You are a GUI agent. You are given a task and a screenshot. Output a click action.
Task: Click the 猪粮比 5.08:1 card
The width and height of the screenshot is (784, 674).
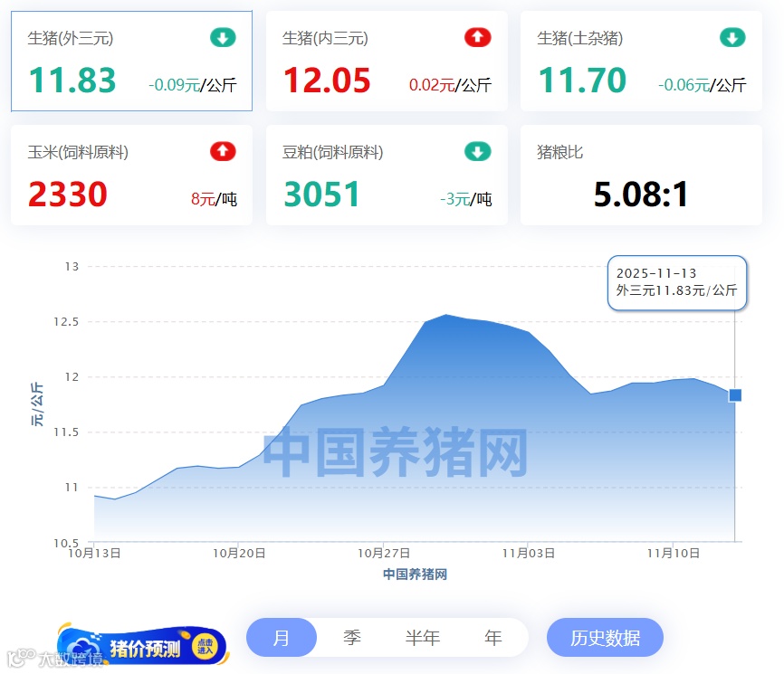click(x=641, y=175)
